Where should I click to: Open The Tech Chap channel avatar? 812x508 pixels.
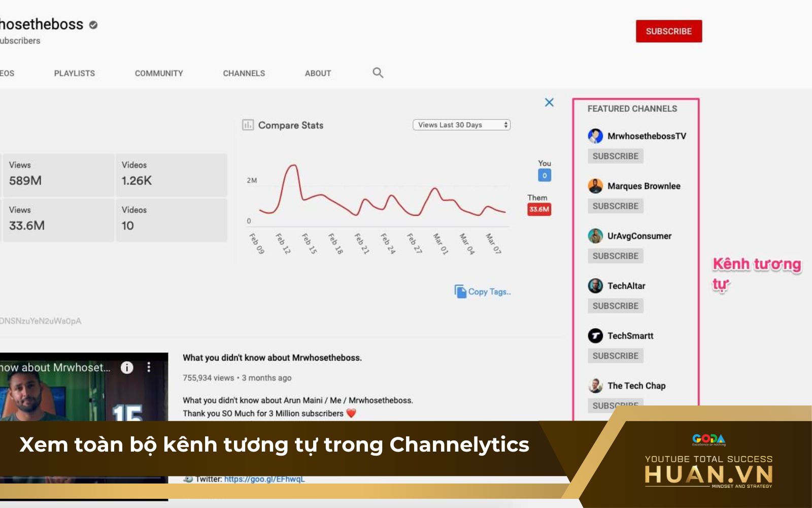pyautogui.click(x=595, y=386)
